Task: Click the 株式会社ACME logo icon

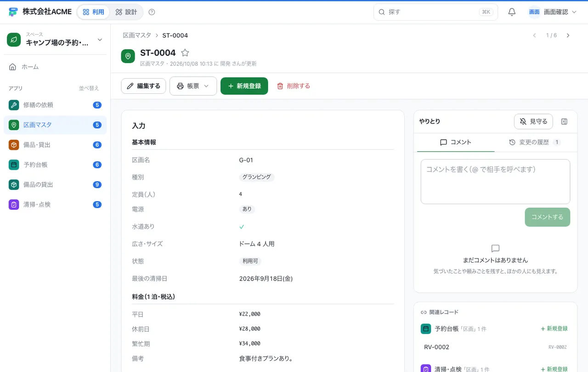Action: (x=13, y=12)
